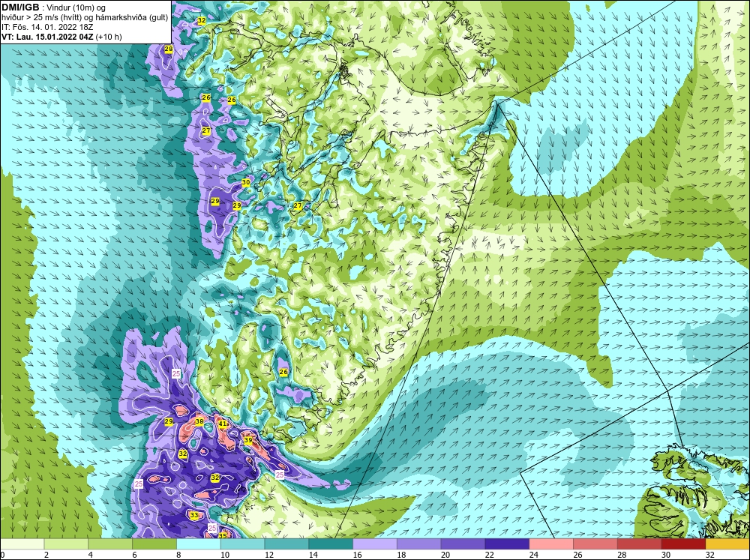The width and height of the screenshot is (750, 560).
Task: Click the dark teal 14–16 m/s legend swatch
Action: click(331, 544)
